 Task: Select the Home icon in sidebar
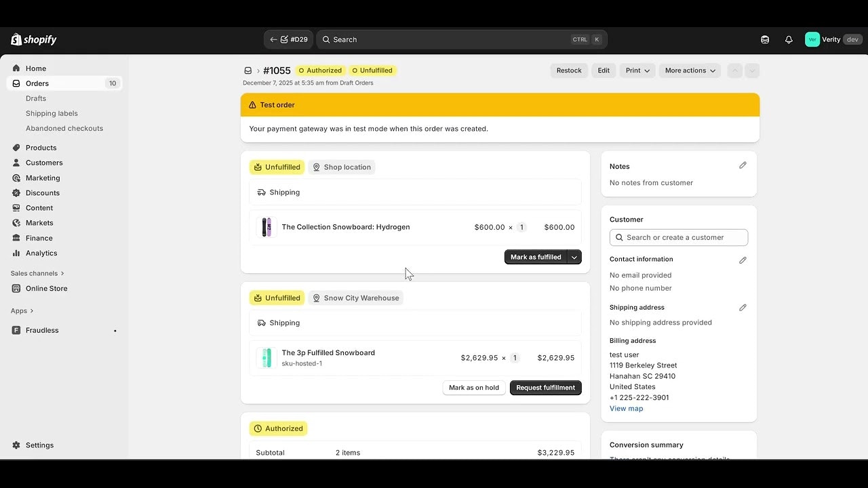point(16,68)
